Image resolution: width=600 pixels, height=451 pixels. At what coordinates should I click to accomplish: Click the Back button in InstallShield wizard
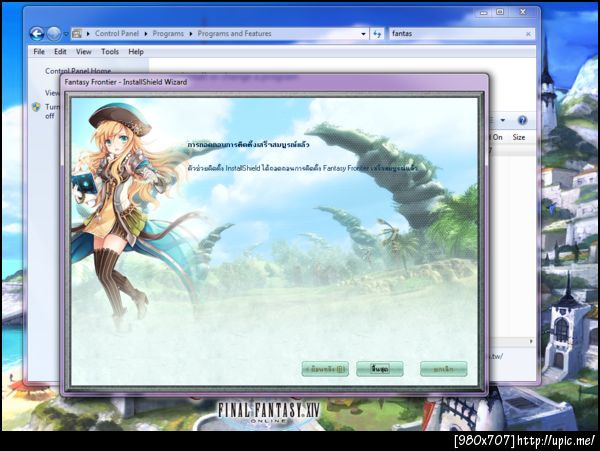click(x=325, y=369)
